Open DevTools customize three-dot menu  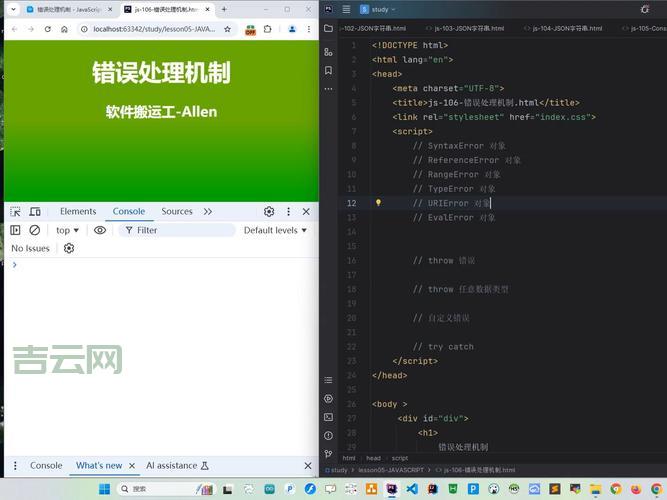pos(288,211)
